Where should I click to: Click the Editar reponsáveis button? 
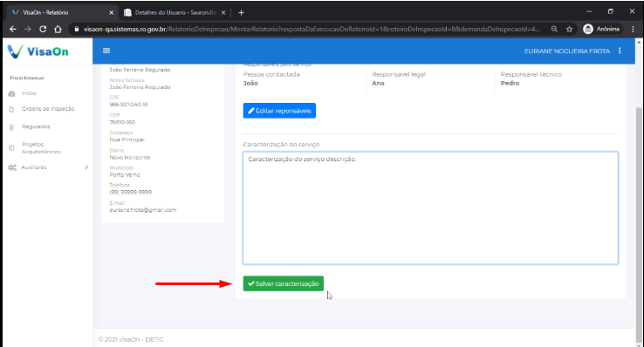279,111
